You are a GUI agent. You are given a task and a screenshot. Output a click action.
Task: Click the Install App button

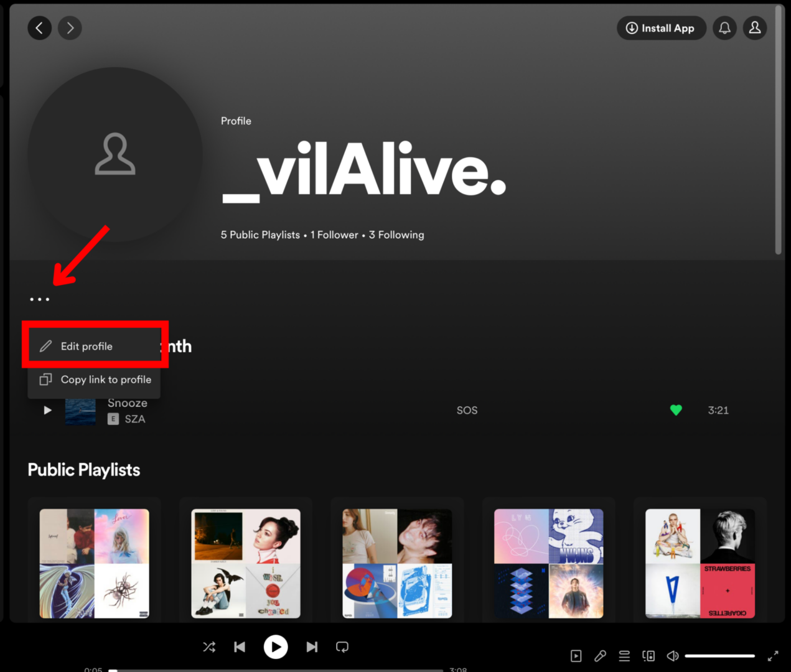pyautogui.click(x=661, y=28)
